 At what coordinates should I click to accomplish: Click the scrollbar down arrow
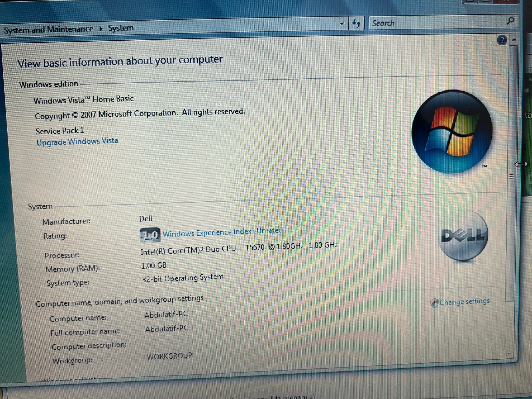tap(509, 354)
